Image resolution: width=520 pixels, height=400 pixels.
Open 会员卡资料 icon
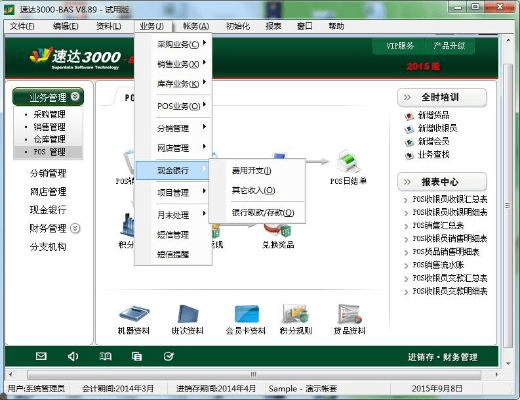[x=246, y=314]
